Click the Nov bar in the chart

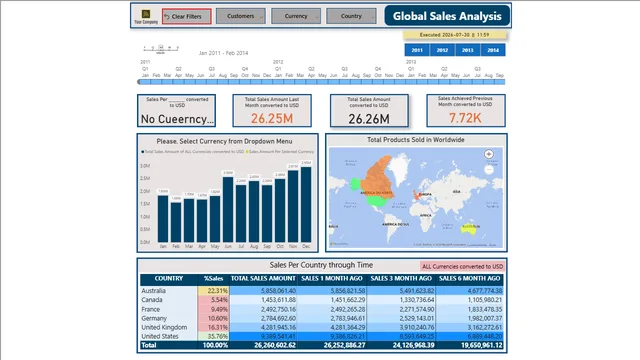click(293, 206)
